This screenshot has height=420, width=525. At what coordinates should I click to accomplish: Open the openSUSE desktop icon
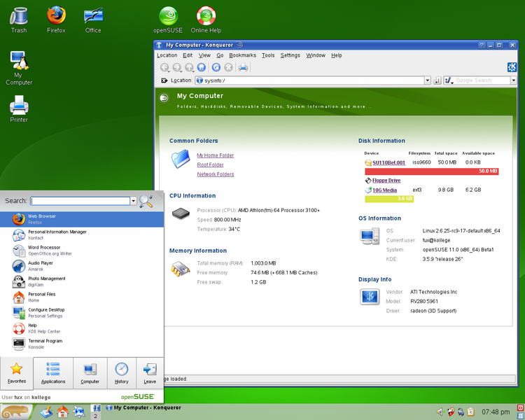tap(168, 20)
